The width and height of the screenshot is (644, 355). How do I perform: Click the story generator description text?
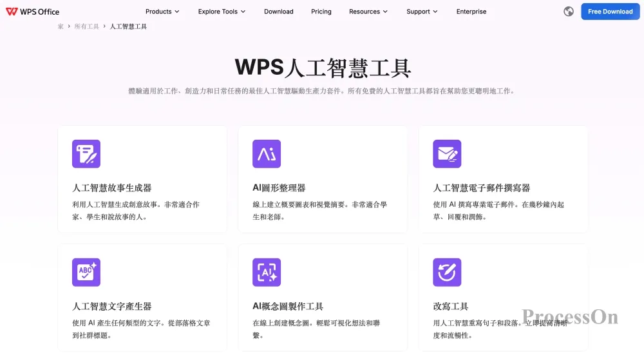(x=136, y=211)
